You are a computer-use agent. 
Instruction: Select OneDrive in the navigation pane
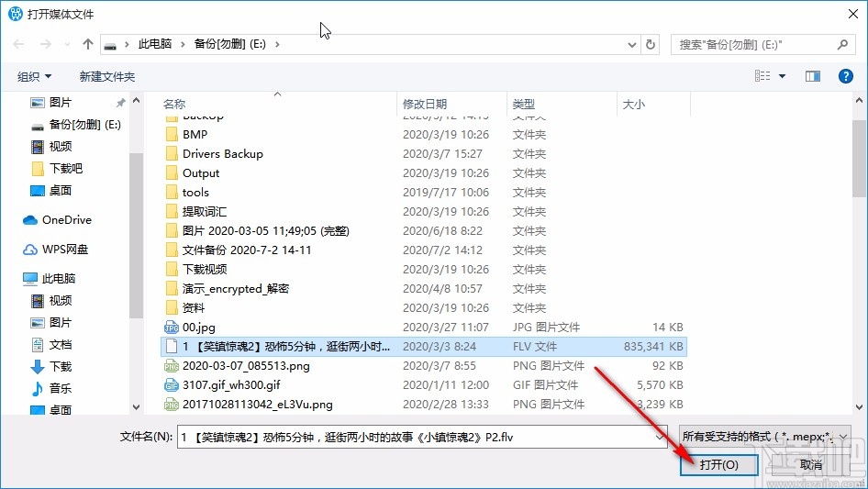pyautogui.click(x=57, y=220)
